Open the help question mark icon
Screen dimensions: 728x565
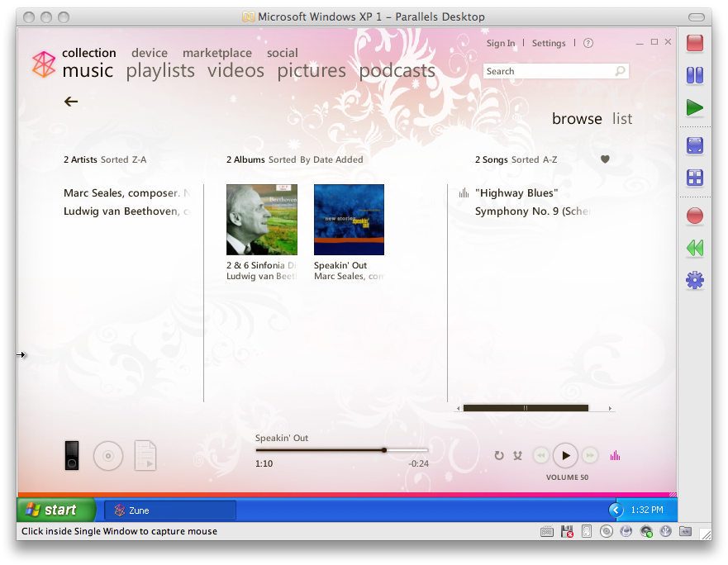588,43
